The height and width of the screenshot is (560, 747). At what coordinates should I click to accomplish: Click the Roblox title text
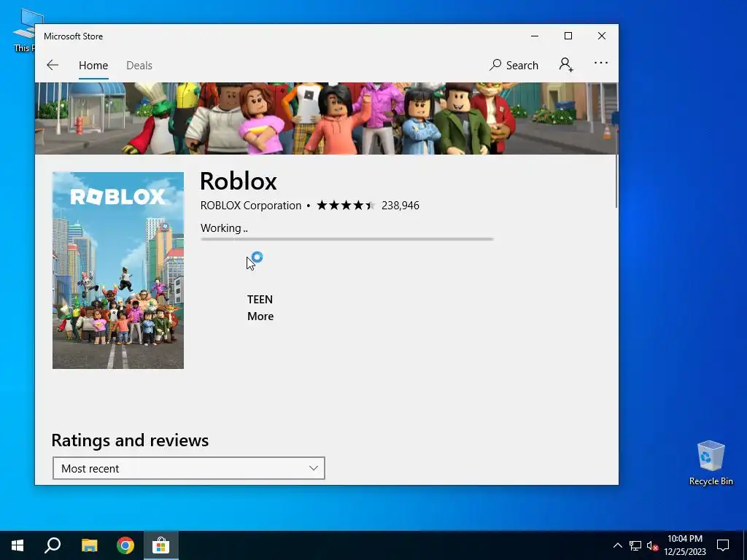[239, 181]
